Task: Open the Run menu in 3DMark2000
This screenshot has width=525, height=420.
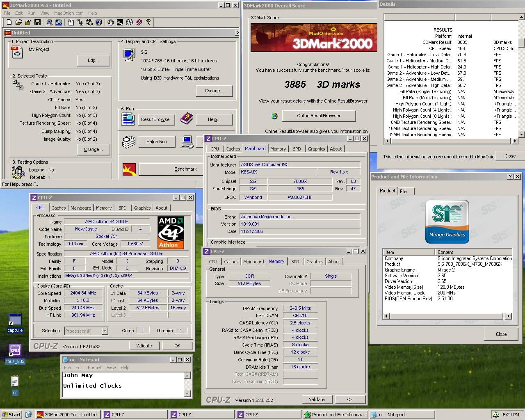Action: coord(31,13)
